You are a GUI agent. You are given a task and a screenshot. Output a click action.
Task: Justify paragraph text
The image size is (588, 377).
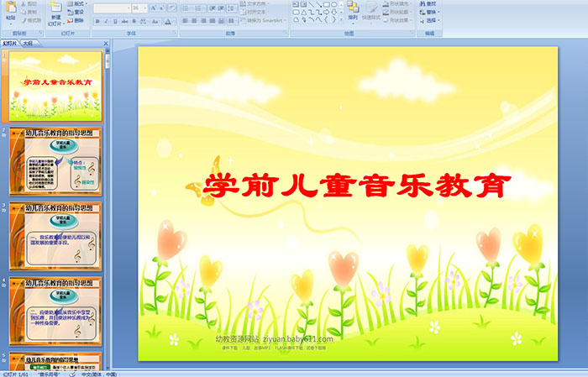point(213,21)
